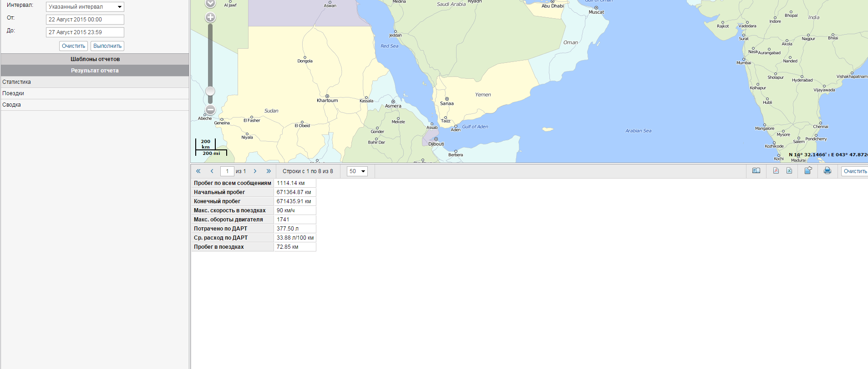Select Поездки in report results
This screenshot has width=868, height=369.
coord(13,93)
